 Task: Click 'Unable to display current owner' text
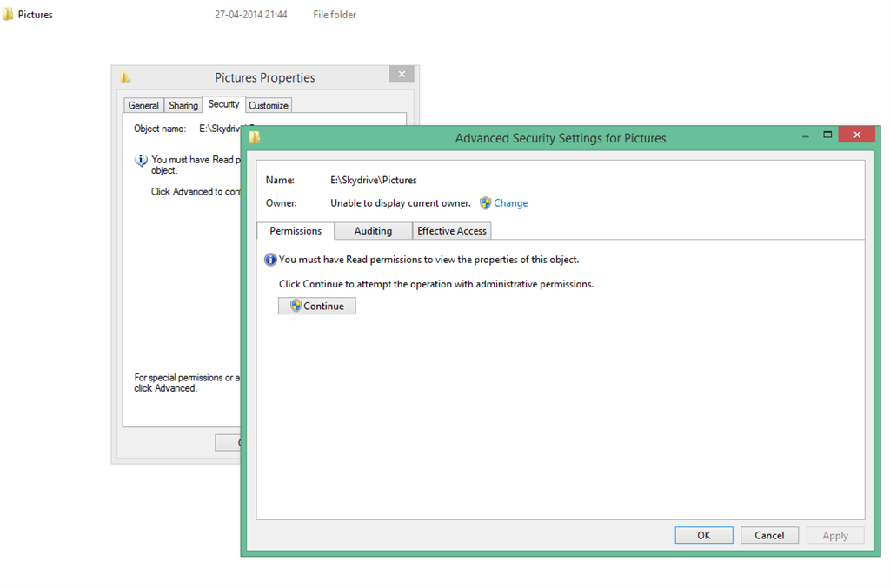pos(400,203)
